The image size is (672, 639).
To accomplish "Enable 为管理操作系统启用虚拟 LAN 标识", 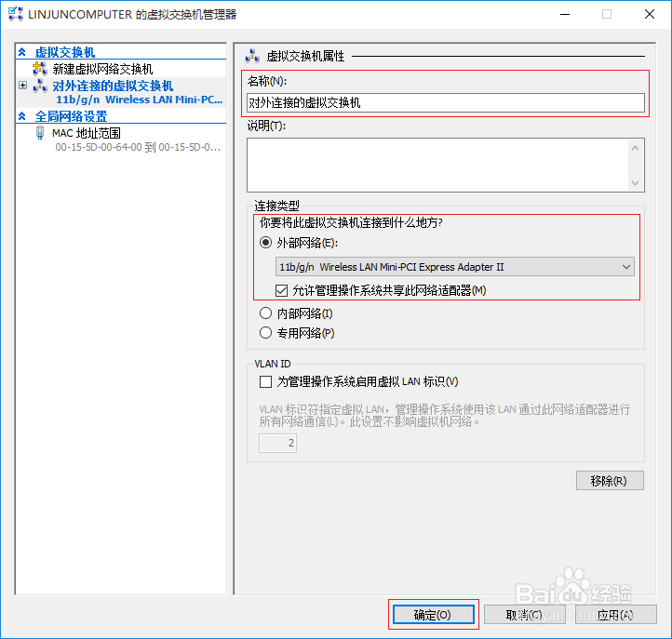I will click(x=265, y=381).
